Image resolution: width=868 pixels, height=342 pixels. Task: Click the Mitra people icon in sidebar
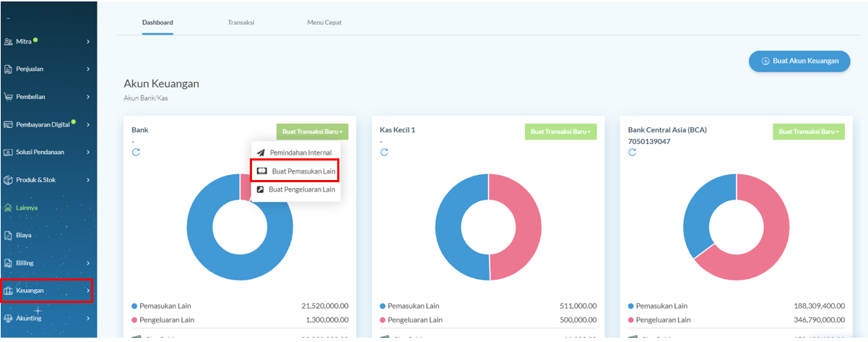tap(9, 41)
